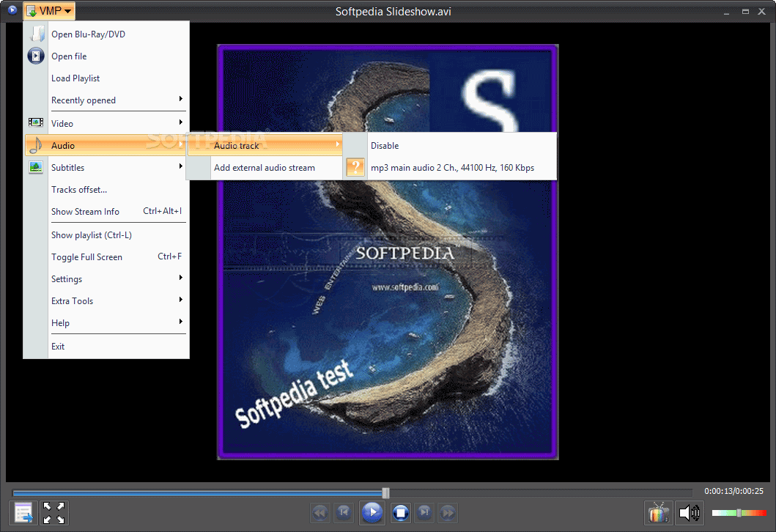Viewport: 776px width, 532px height.
Task: Mute audio with the speaker icon
Action: point(690,513)
